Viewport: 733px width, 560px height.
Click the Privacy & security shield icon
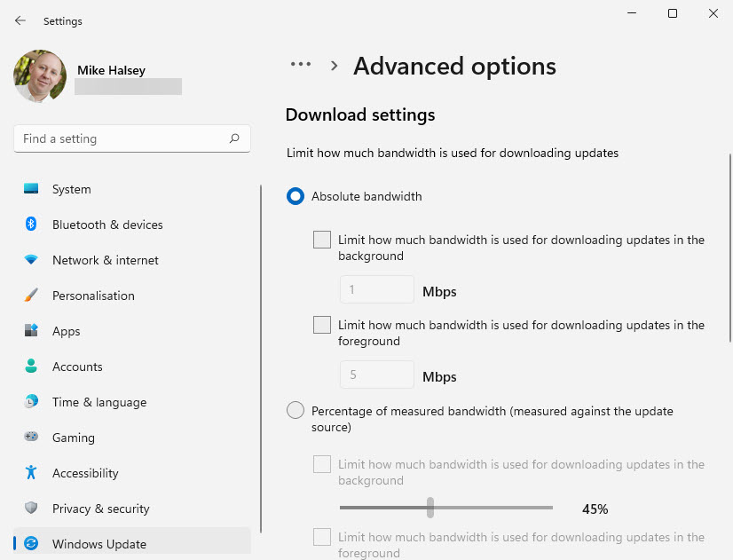(x=31, y=509)
